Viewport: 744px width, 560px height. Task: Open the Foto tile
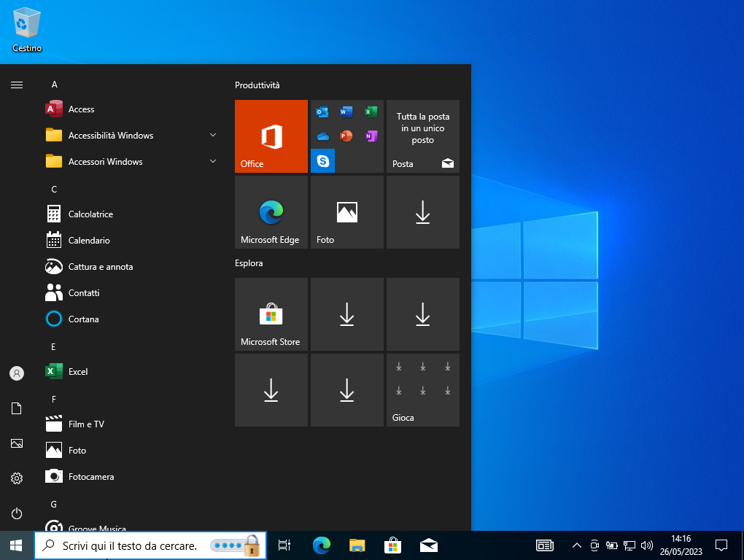coord(347,212)
